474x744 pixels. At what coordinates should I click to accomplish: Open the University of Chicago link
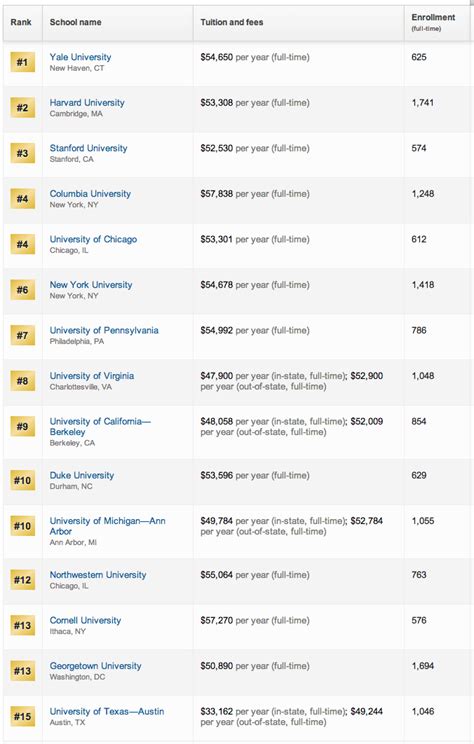[x=93, y=239]
